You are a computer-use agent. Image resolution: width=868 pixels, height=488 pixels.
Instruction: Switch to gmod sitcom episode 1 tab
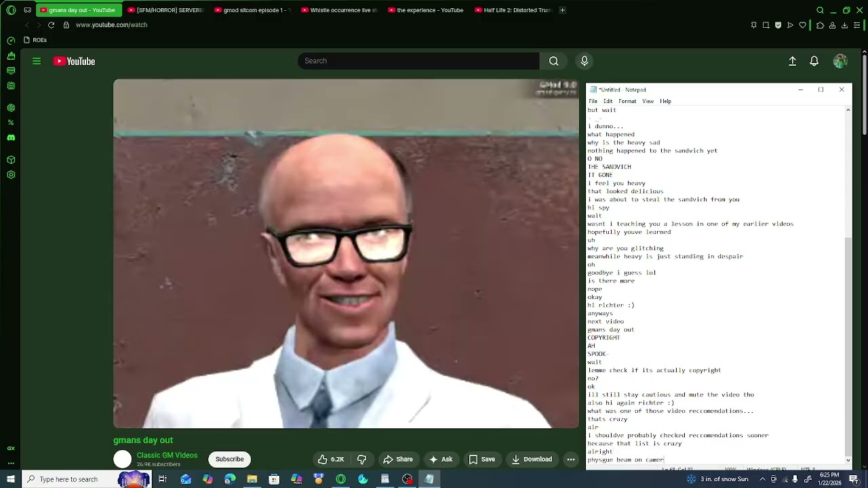click(x=252, y=10)
